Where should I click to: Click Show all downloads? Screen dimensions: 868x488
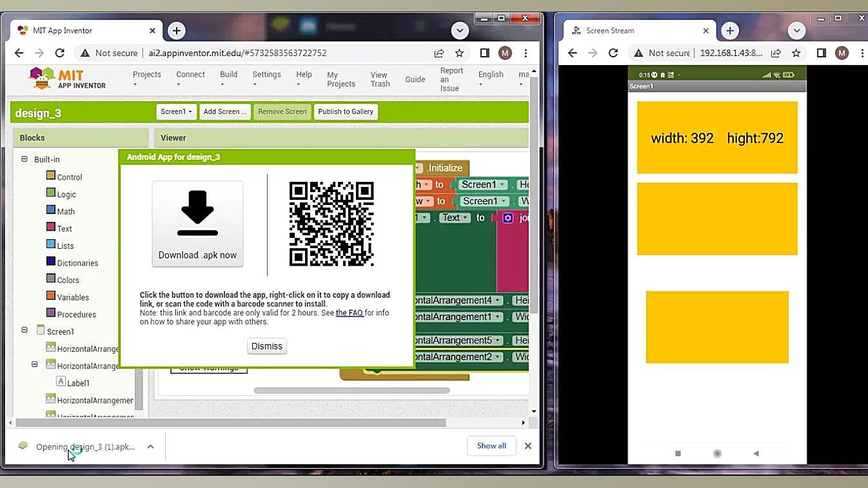491,445
